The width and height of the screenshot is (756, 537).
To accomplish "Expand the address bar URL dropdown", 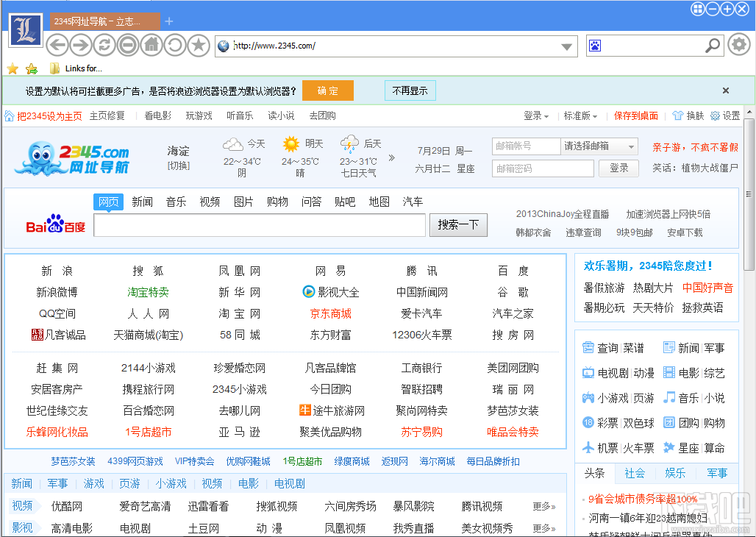I will (566, 46).
